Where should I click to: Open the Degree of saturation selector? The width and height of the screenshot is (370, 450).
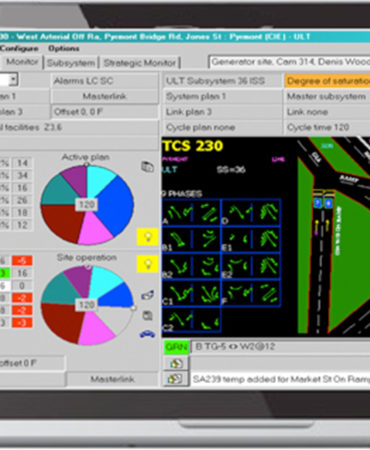pos(327,81)
